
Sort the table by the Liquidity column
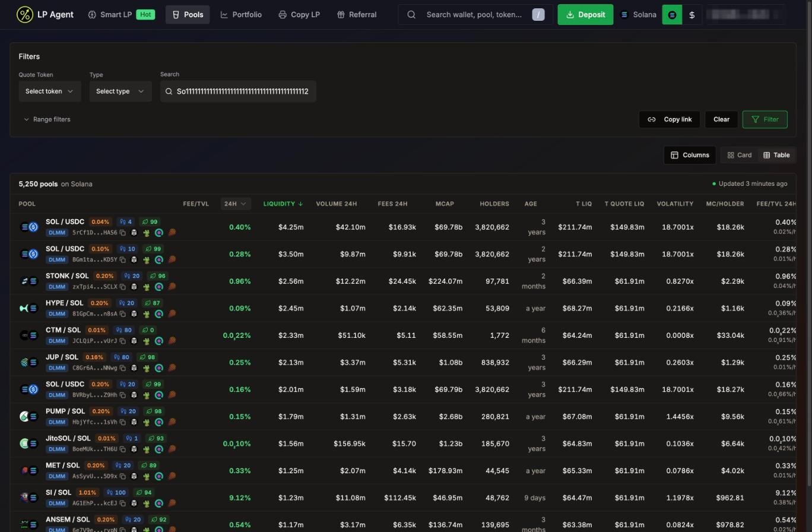click(283, 204)
